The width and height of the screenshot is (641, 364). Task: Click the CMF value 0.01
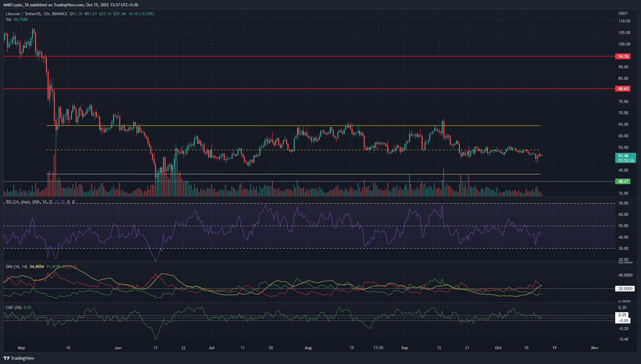[28, 307]
